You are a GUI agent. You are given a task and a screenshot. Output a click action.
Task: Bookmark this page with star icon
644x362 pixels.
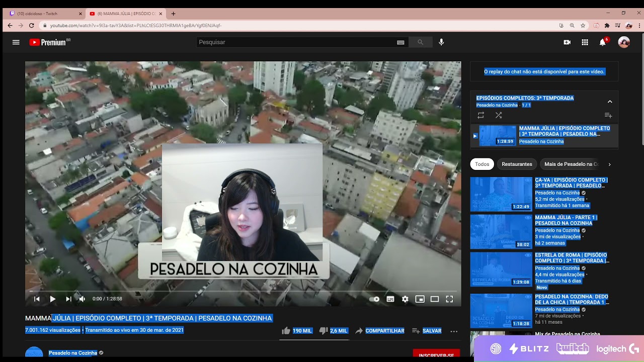tap(583, 25)
